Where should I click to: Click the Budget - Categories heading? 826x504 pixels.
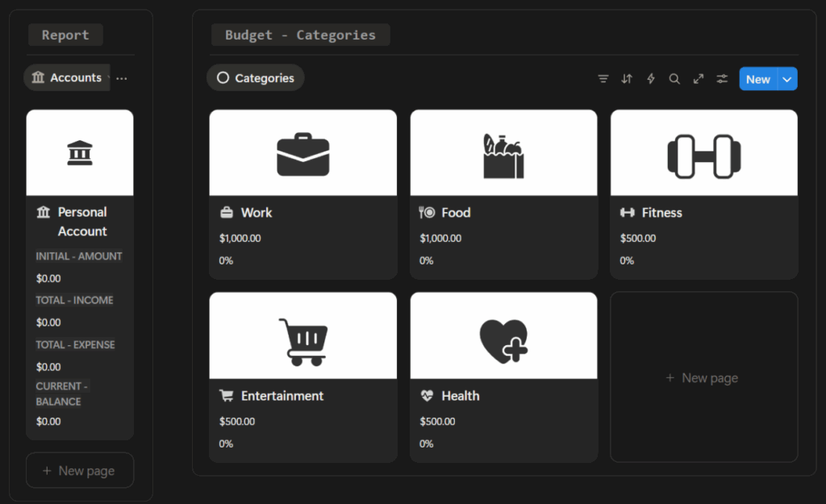click(x=300, y=35)
